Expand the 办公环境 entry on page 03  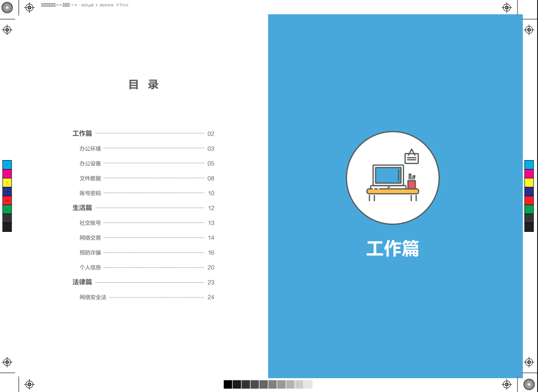click(89, 148)
